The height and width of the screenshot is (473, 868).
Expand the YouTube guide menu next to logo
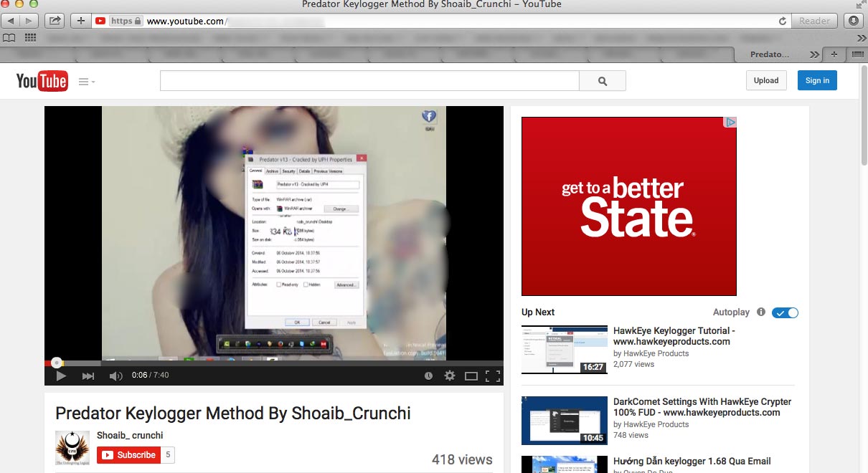click(x=87, y=82)
